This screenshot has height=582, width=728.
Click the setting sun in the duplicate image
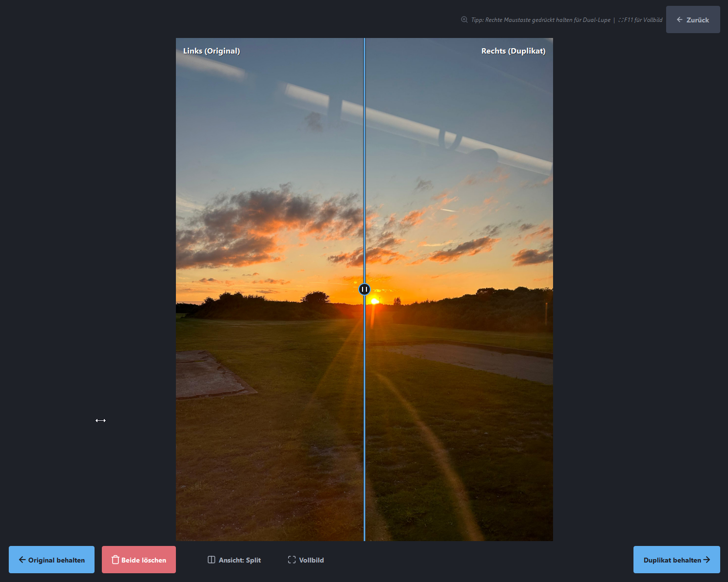point(375,301)
